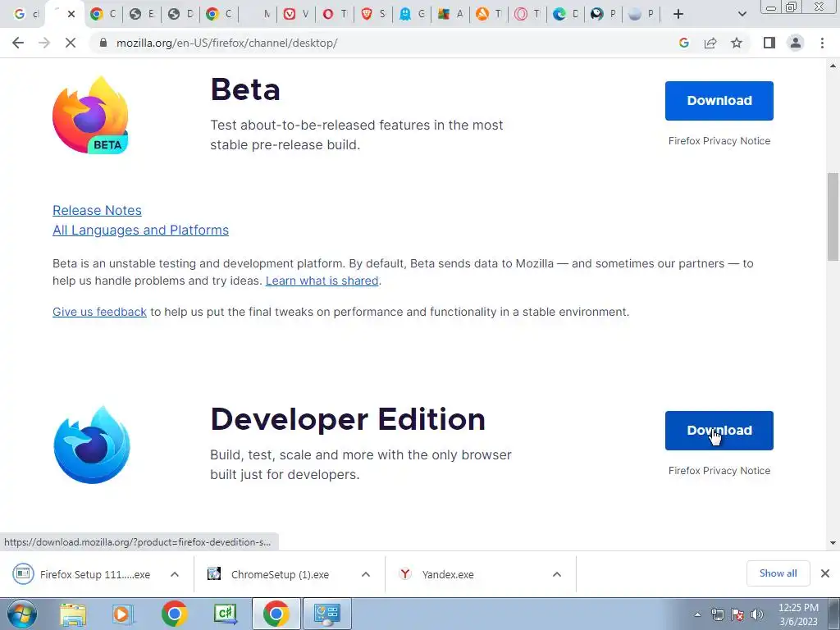Screen dimensions: 840x630
Task: Switch to the Vivaldi tab
Action: (x=296, y=14)
